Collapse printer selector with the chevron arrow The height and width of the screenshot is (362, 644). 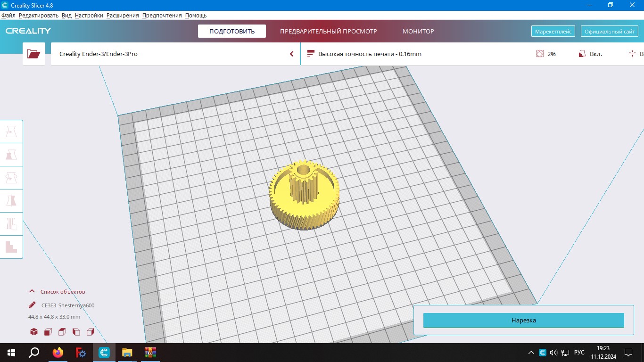[x=291, y=54]
